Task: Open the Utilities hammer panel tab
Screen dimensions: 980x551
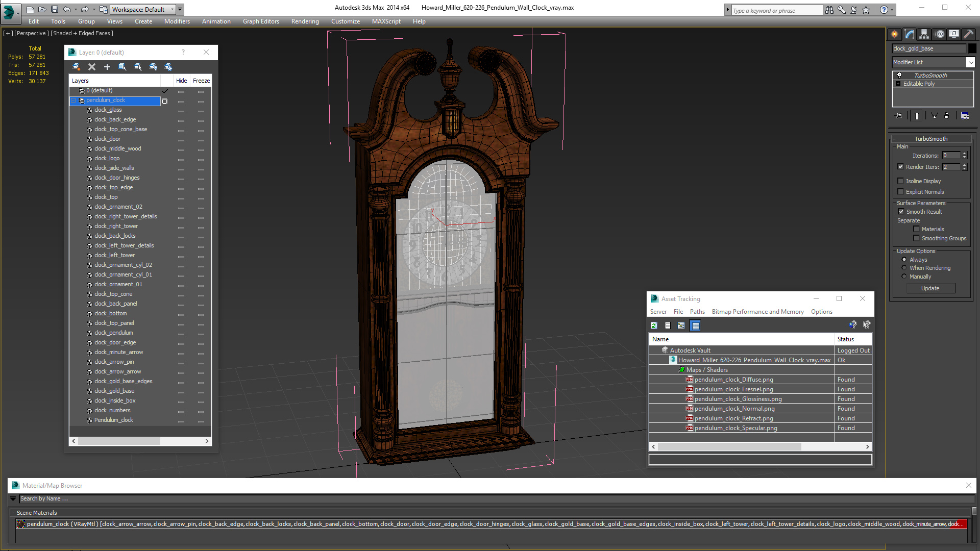Action: point(968,34)
